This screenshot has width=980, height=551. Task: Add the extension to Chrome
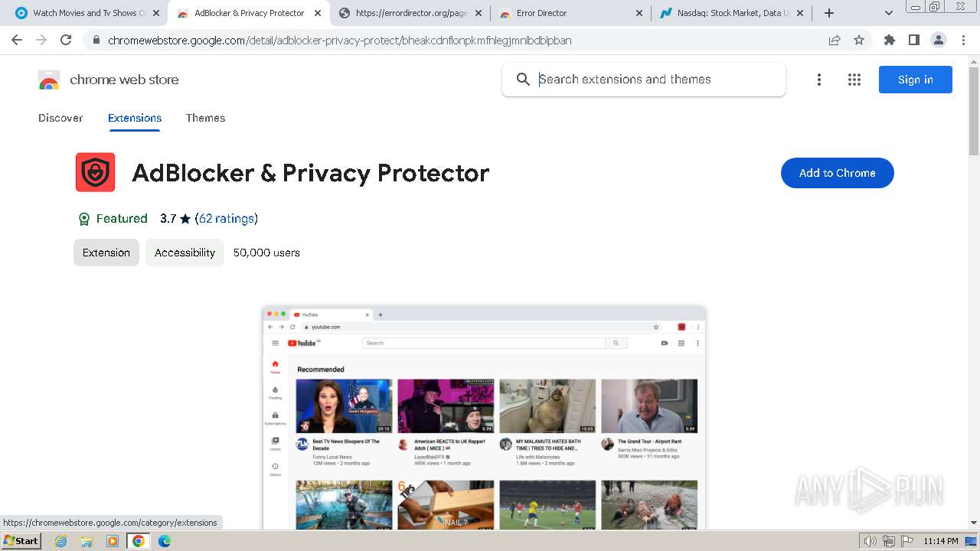coord(837,173)
